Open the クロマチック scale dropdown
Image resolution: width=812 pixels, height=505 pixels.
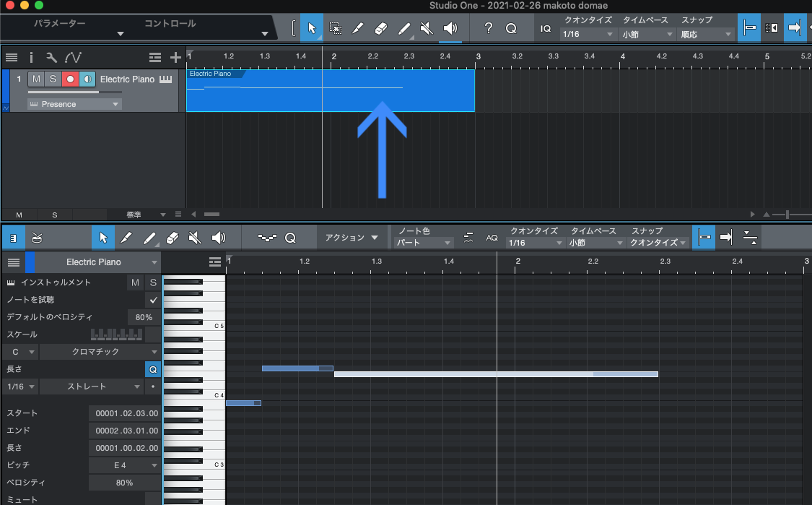coord(100,352)
